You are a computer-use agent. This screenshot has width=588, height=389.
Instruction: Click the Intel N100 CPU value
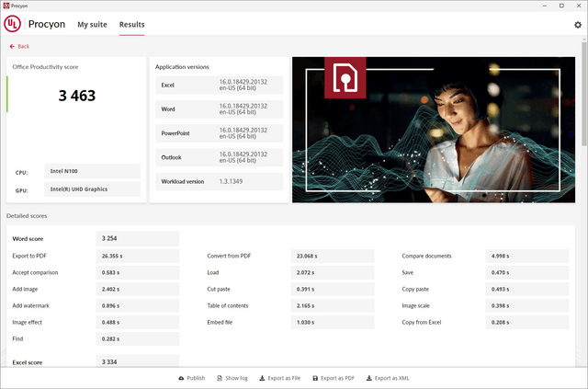(92, 171)
